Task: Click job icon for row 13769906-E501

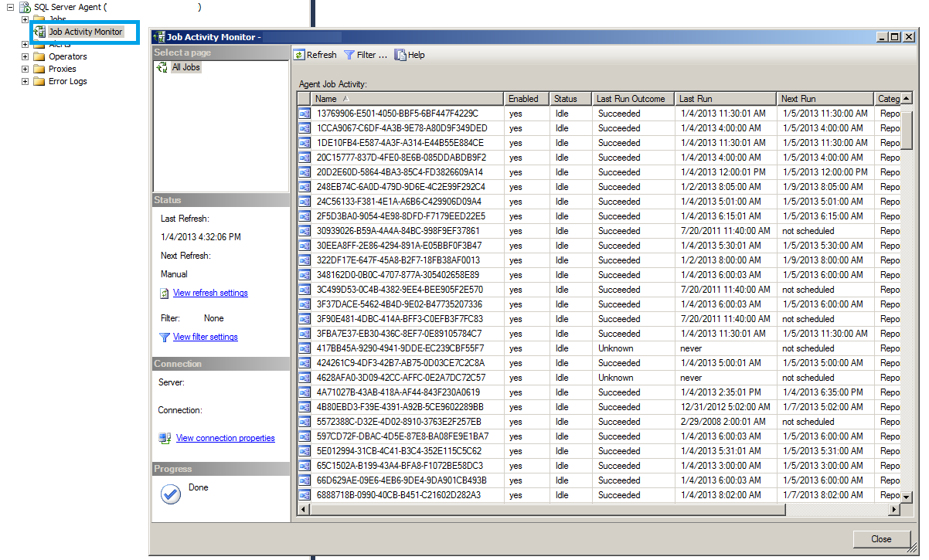Action: point(305,114)
